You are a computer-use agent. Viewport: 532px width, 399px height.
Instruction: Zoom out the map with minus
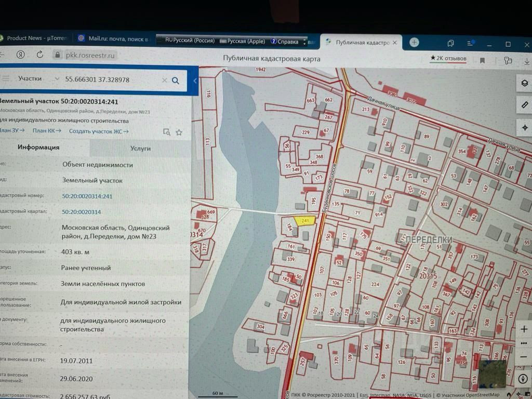524,356
